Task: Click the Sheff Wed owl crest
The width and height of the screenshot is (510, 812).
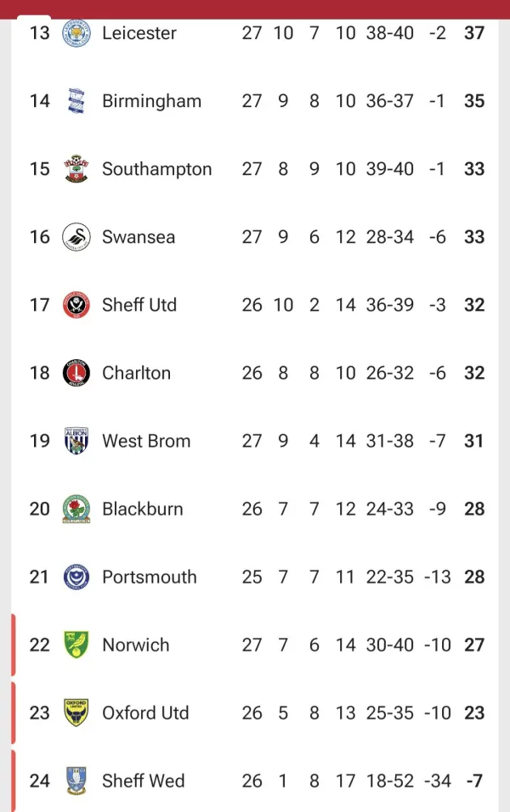Action: (x=76, y=781)
